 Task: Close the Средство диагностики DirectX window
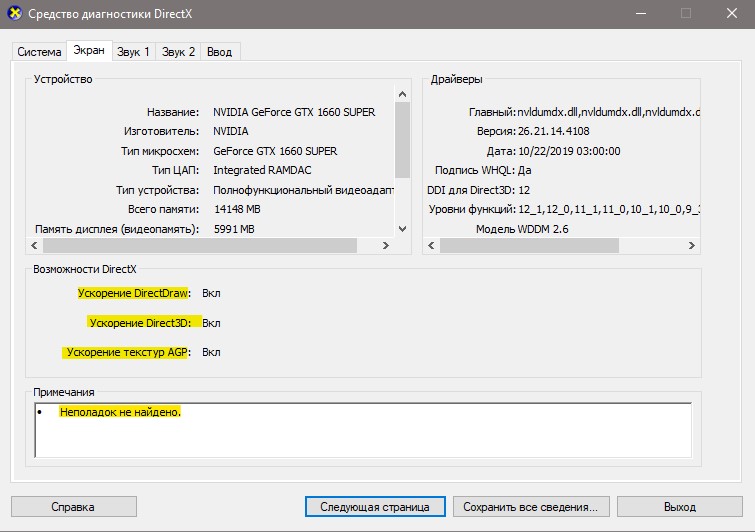tap(732, 13)
